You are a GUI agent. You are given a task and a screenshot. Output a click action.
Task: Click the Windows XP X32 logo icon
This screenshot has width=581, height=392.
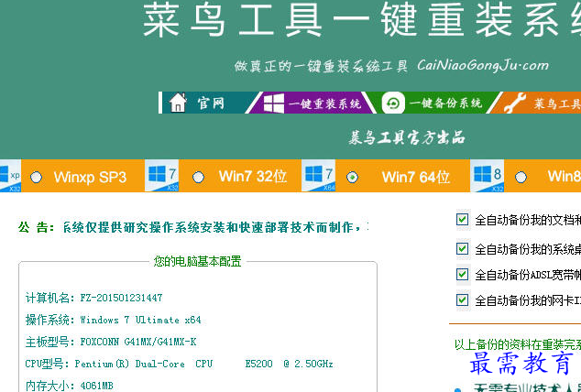(x=10, y=176)
